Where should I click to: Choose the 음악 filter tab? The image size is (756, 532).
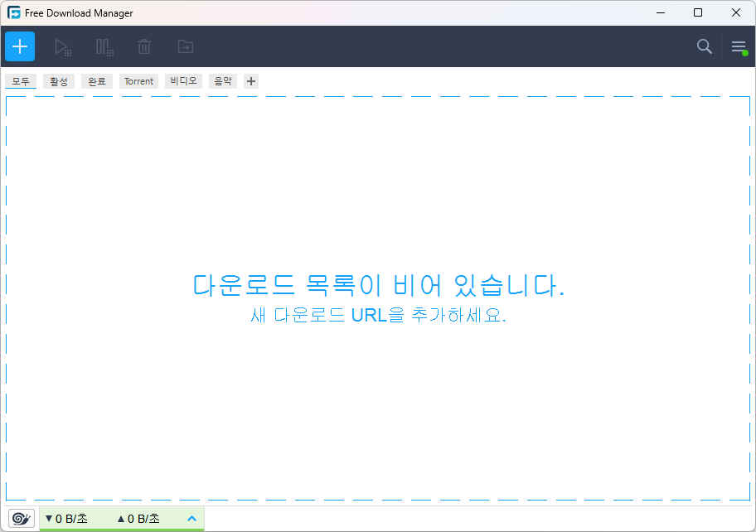click(x=223, y=81)
